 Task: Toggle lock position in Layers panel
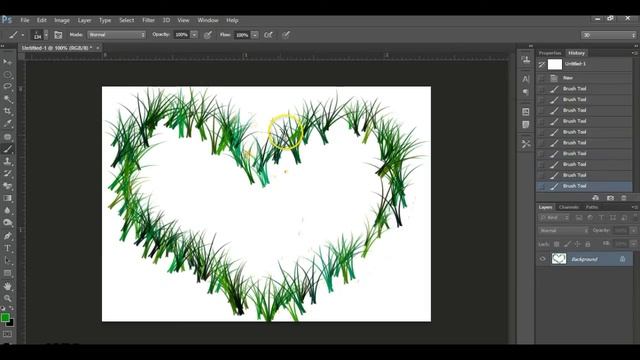click(x=578, y=244)
